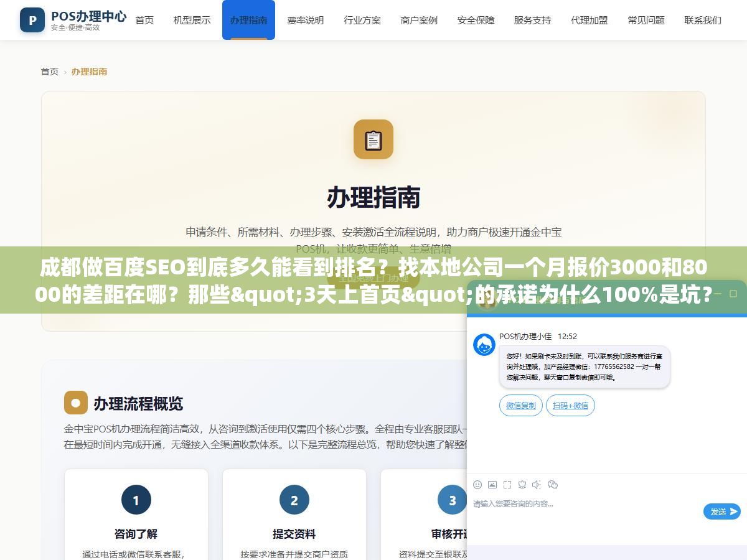Click the 办理指南 main heading
The image size is (747, 560).
374,197
